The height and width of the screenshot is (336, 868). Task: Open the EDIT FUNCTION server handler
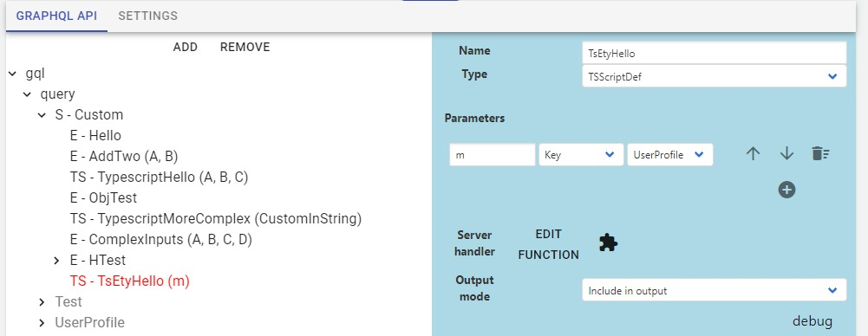[x=548, y=244]
